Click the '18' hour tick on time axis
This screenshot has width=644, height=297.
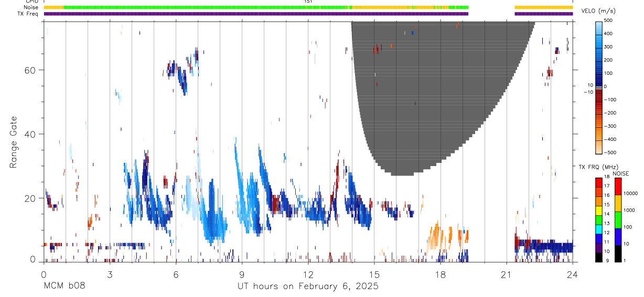click(441, 274)
